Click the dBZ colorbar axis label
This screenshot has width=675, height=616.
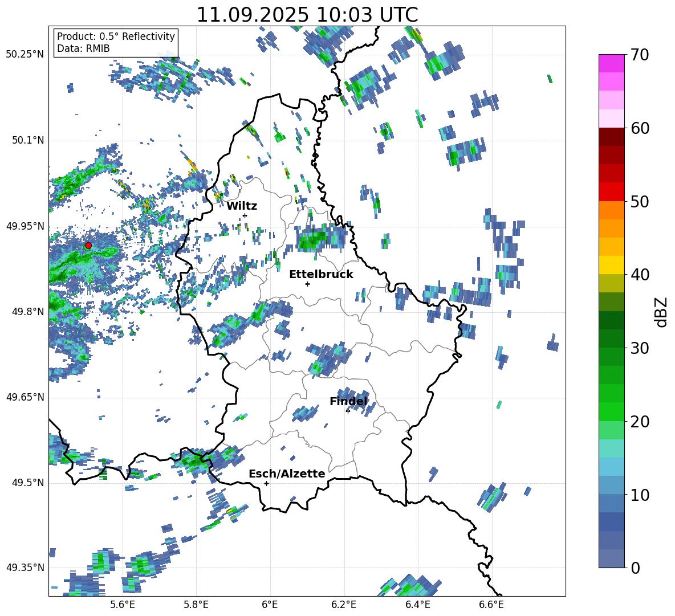tap(662, 312)
